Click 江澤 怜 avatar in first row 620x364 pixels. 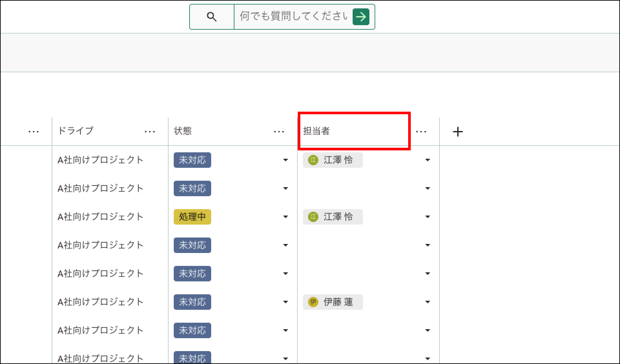click(313, 160)
